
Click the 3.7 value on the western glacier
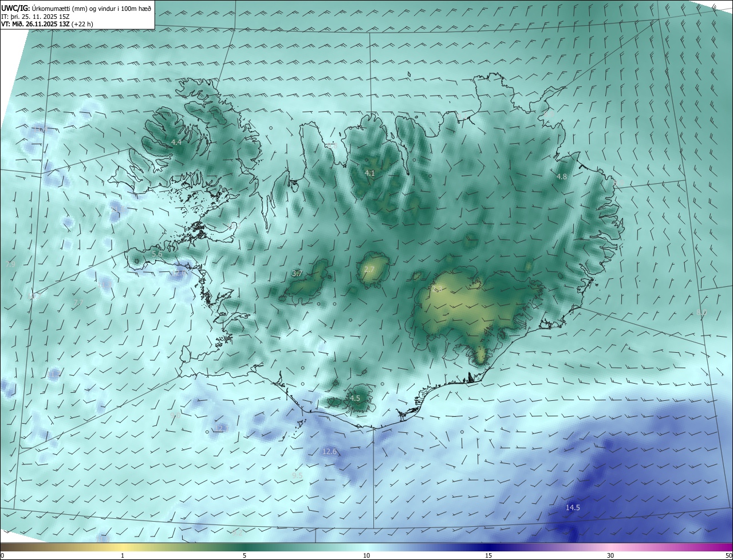297,274
